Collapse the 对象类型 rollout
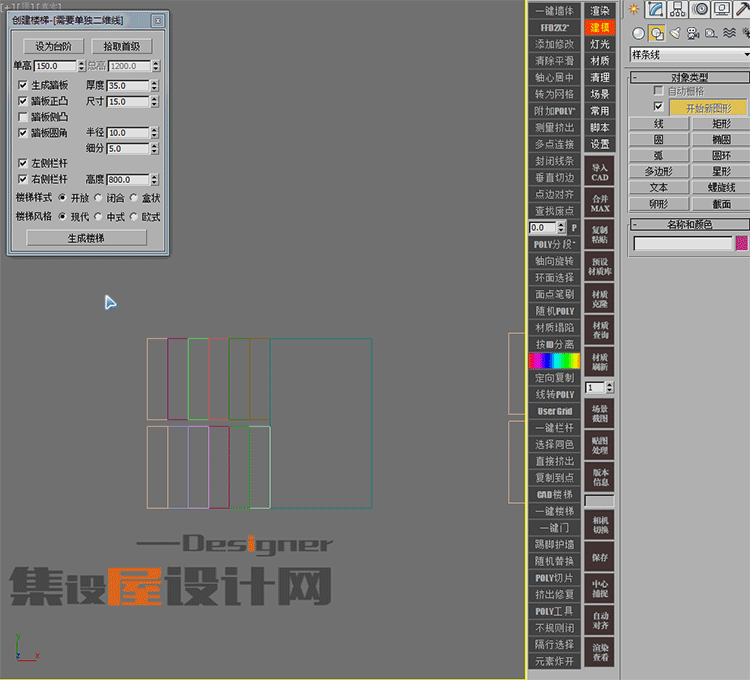Image resolution: width=750 pixels, height=680 pixels. (689, 77)
